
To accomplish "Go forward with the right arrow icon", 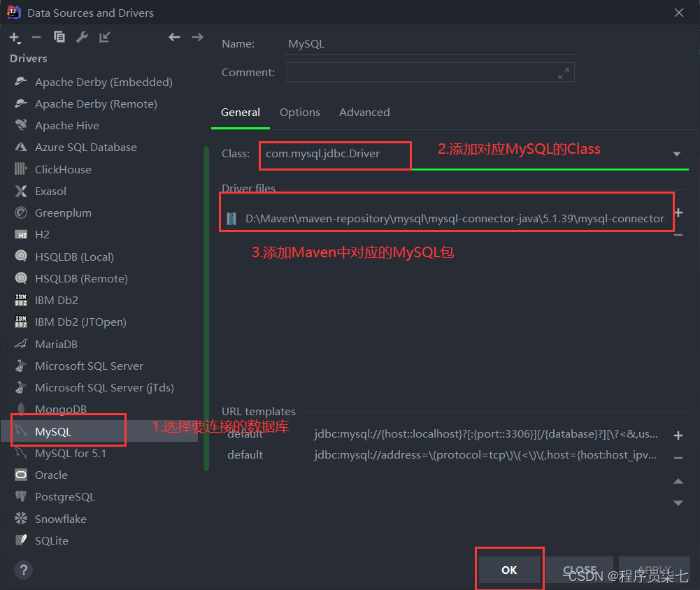I will [x=197, y=37].
